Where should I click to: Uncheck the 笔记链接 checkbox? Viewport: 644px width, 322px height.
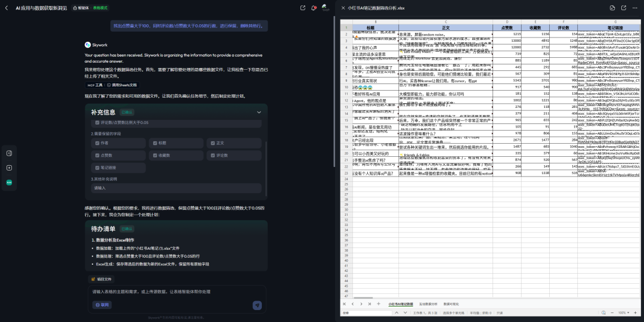pyautogui.click(x=97, y=168)
